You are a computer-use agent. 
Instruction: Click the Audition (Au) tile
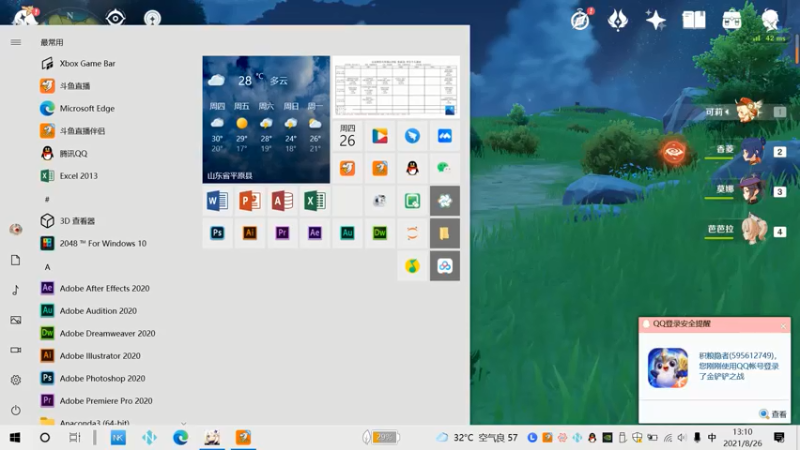[x=347, y=233]
